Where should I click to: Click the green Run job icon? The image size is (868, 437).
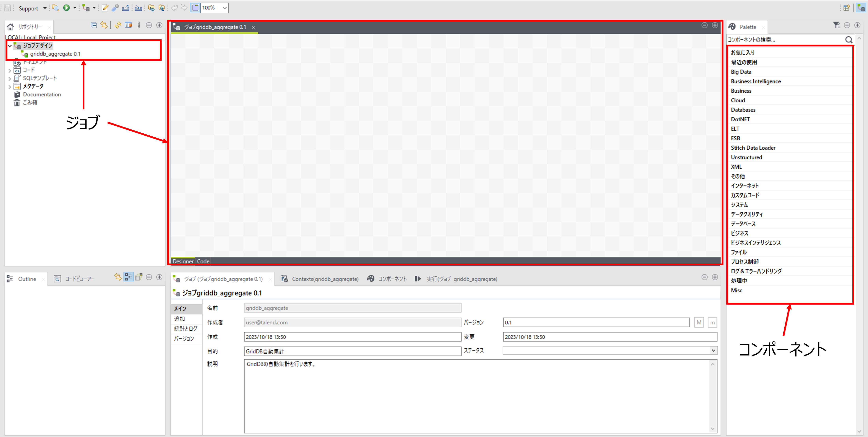[x=66, y=8]
